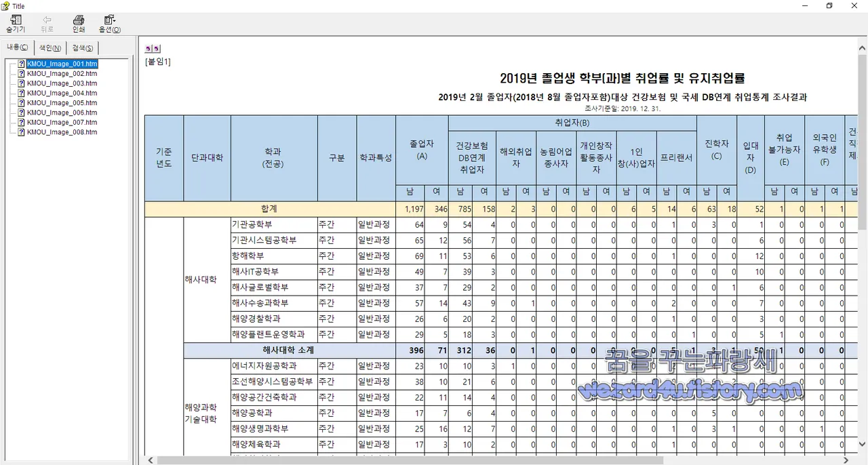This screenshot has width=868, height=465.
Task: Click the 해양공간건축학과 department cell
Action: 274,397
